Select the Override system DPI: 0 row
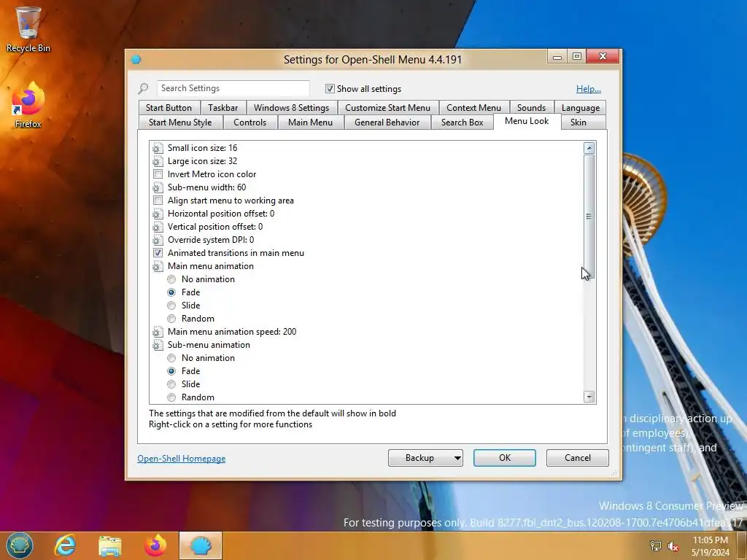The height and width of the screenshot is (560, 747). [x=211, y=240]
